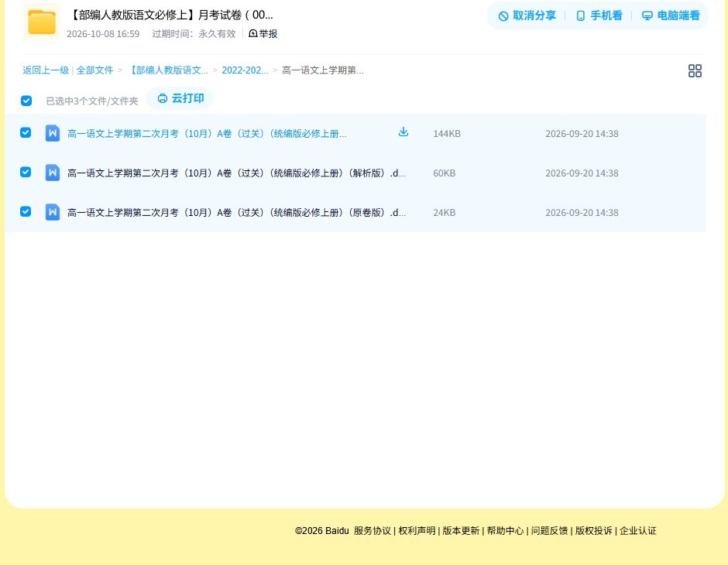Viewport: 728px width, 565px height.
Task: Start cloud printing with 云打印
Action: pyautogui.click(x=180, y=98)
